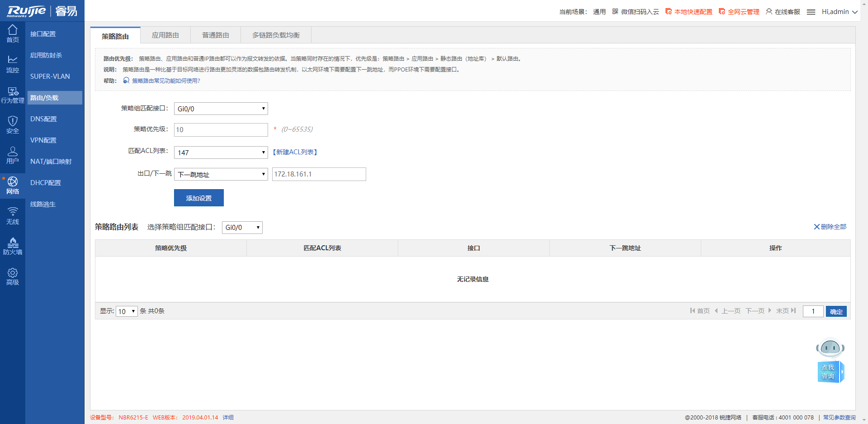Switch to the 多链路负载均衡 tab
The height and width of the screenshot is (424, 868).
pyautogui.click(x=276, y=35)
